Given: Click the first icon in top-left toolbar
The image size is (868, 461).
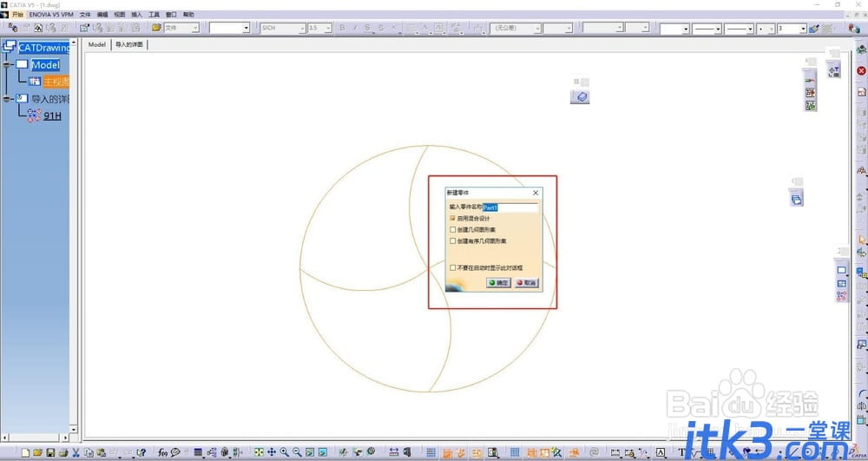Looking at the screenshot, I should [x=13, y=28].
